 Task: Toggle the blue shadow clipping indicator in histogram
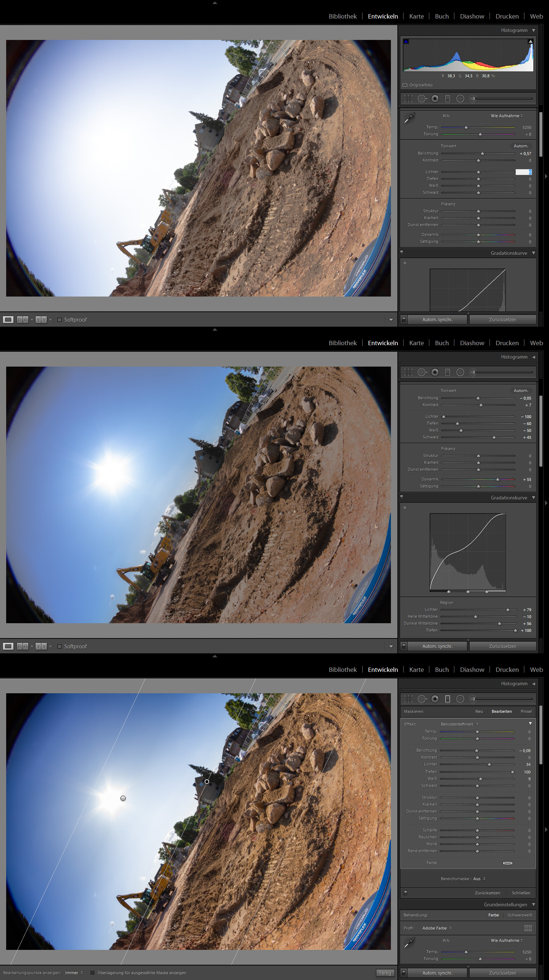click(x=406, y=41)
